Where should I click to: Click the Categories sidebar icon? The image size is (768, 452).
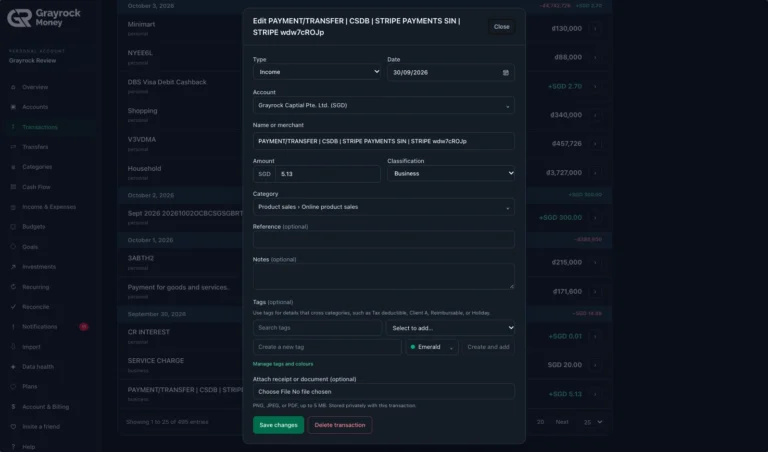click(x=13, y=167)
